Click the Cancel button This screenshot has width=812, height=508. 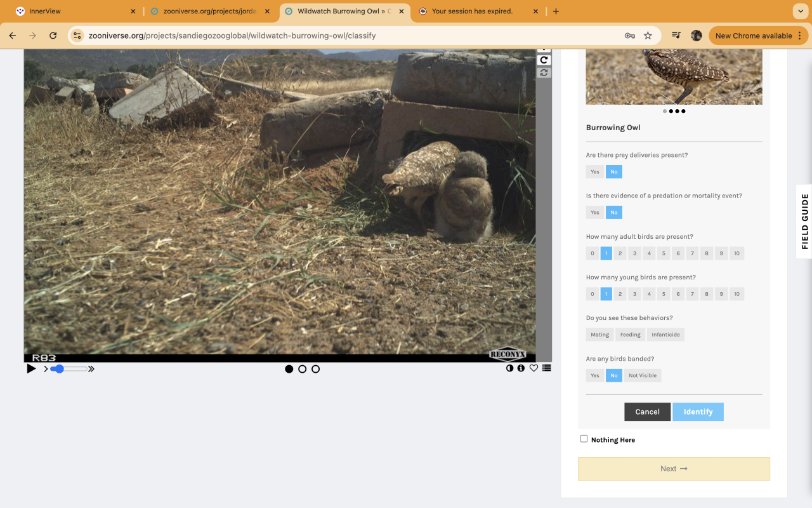coord(647,411)
